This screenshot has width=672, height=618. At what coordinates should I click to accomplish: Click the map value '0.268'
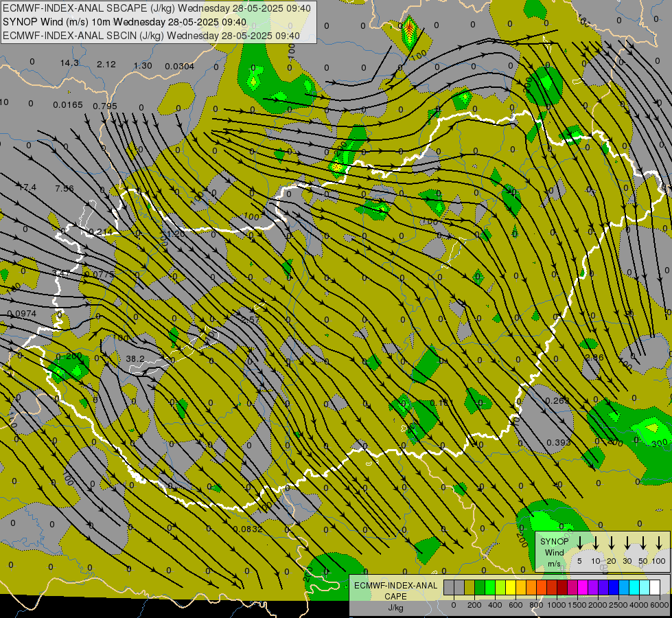tap(557, 400)
